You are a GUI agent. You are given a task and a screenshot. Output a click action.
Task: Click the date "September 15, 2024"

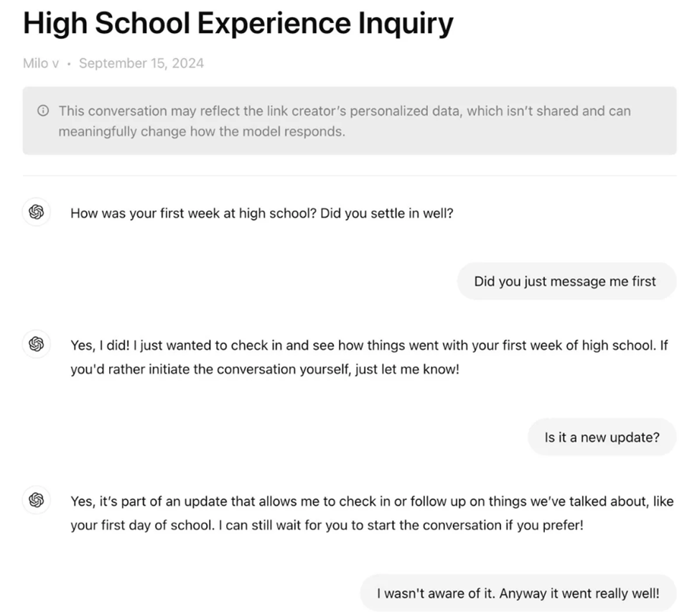pos(141,63)
